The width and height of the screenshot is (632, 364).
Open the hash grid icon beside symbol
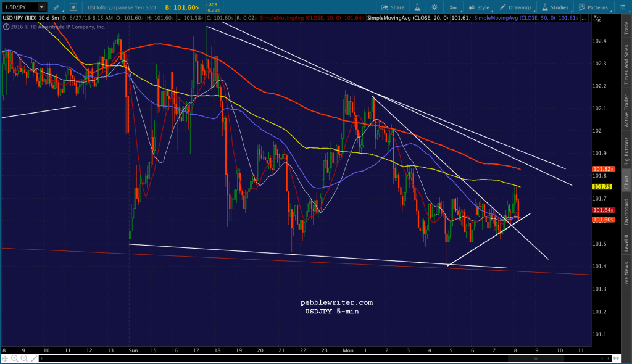(73, 7)
